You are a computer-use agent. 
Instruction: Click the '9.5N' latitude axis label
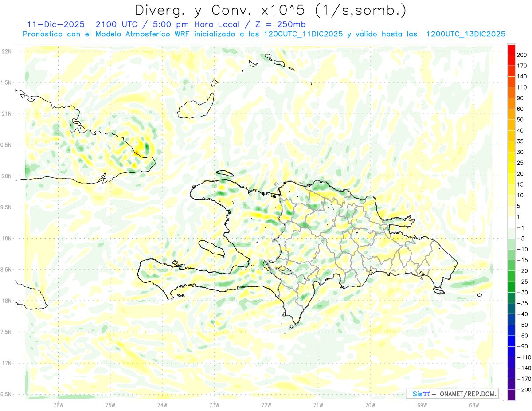[5, 207]
